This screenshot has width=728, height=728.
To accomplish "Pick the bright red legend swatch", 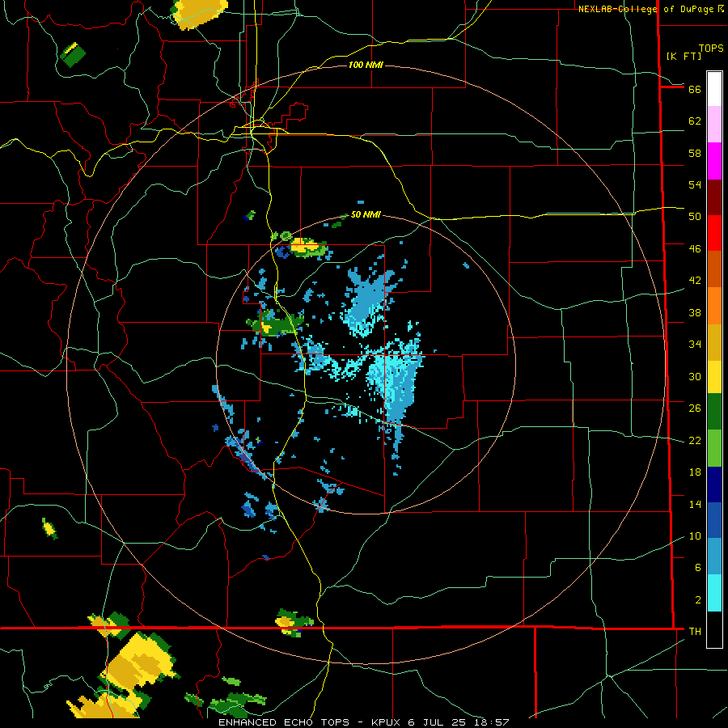I will pos(714,233).
